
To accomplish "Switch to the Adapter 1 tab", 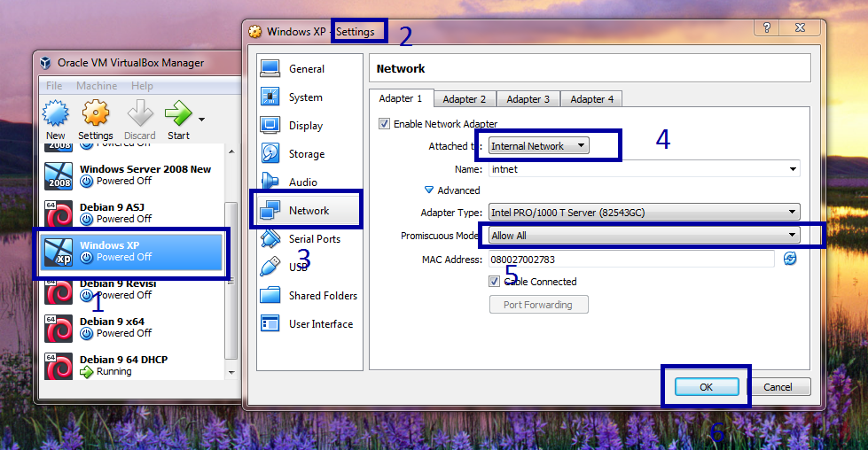I will tap(401, 98).
